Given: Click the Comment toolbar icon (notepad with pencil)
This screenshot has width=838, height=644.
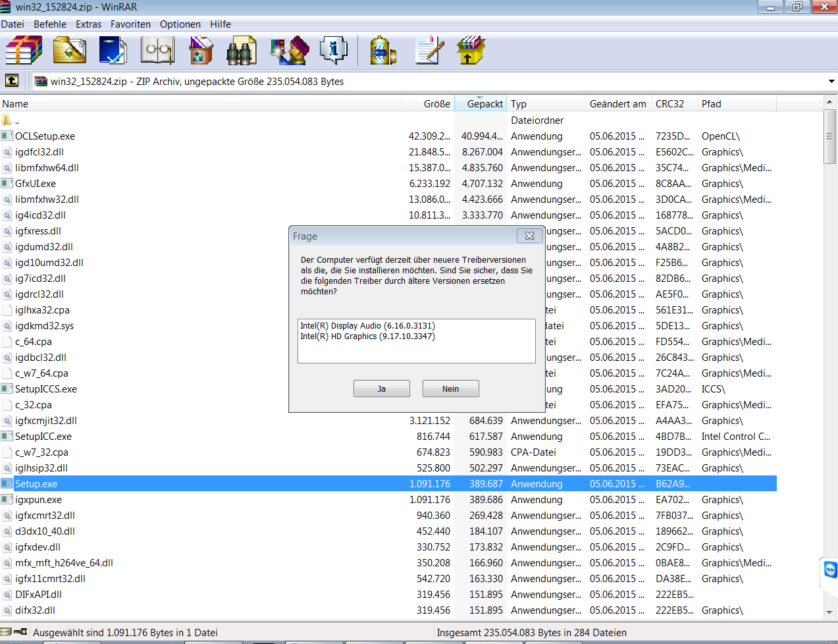Looking at the screenshot, I should pyautogui.click(x=430, y=50).
